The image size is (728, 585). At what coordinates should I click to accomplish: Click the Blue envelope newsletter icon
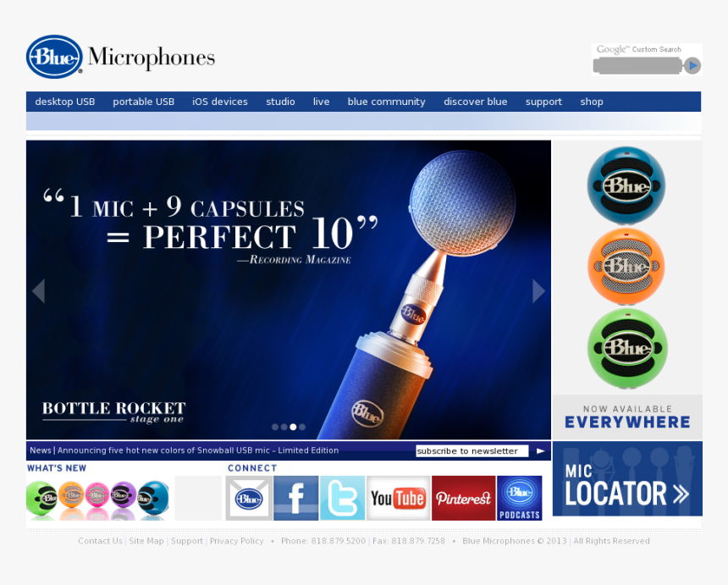(246, 497)
